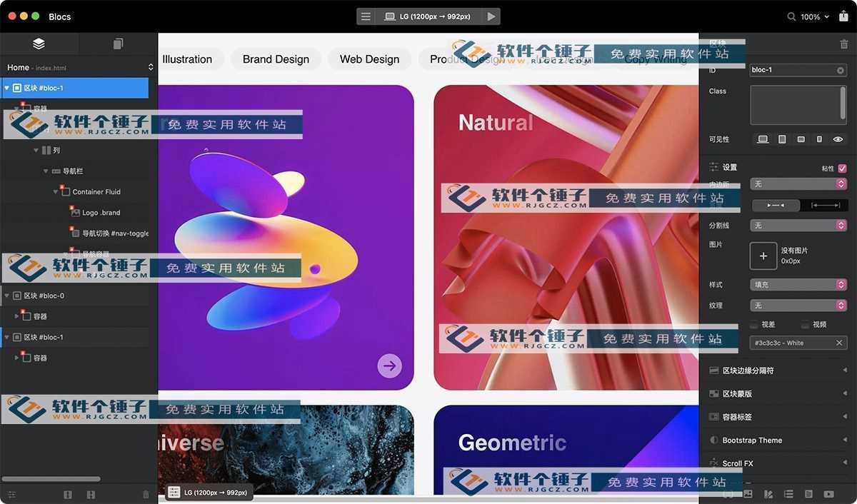Collapse the Container Fluid tree item
The image size is (857, 504).
pyautogui.click(x=56, y=192)
